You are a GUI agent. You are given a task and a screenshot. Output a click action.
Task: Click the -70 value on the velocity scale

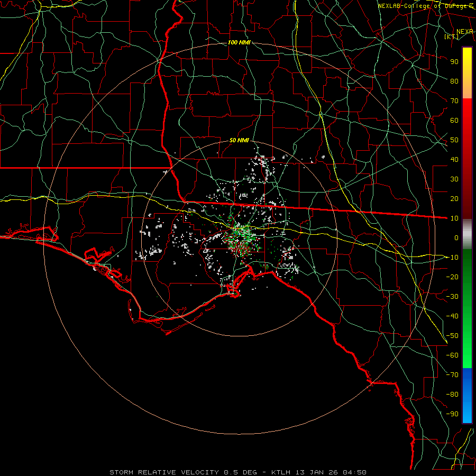[x=452, y=375]
